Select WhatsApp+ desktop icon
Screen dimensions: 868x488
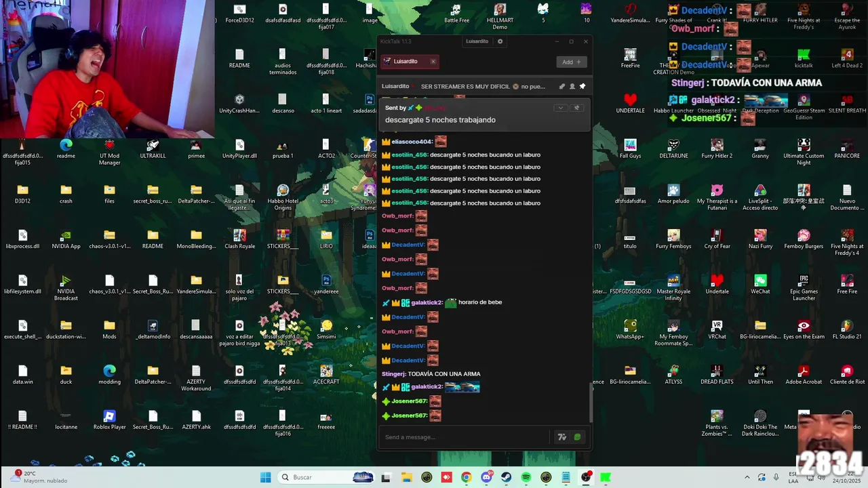pos(630,330)
